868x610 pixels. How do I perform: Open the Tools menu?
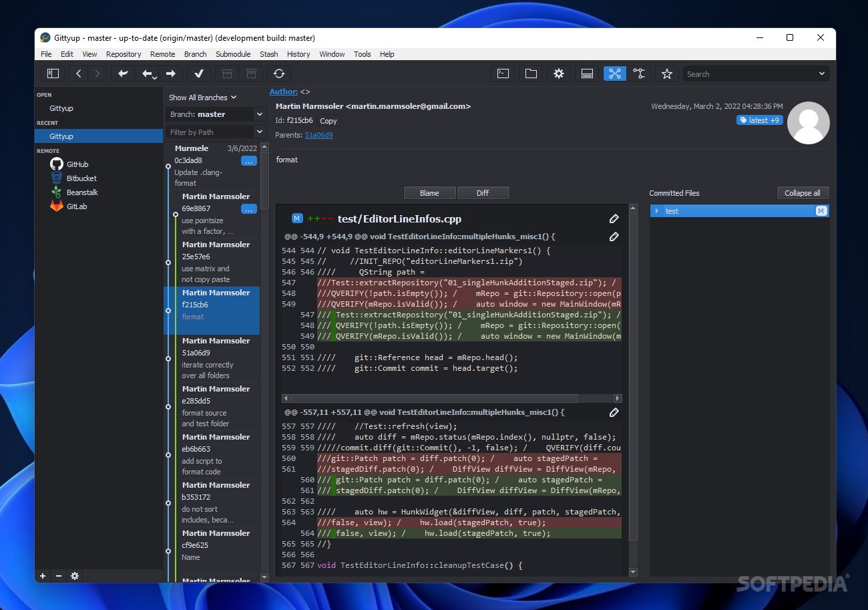pos(363,54)
